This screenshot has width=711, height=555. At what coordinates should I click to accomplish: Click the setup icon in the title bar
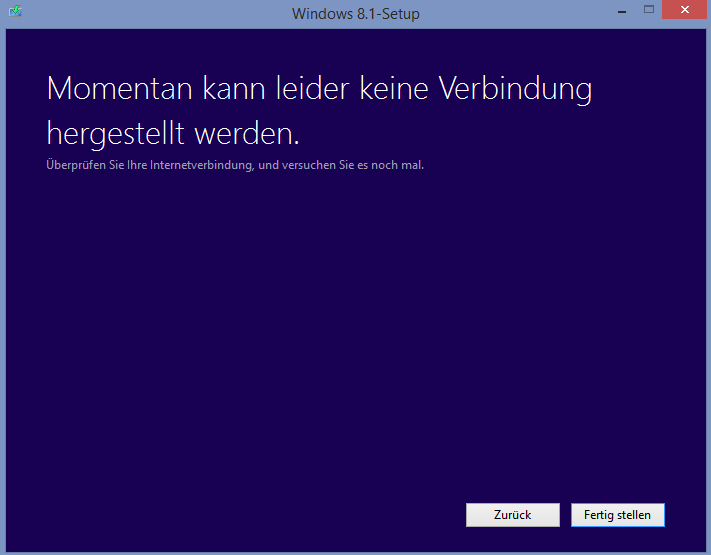click(15, 11)
